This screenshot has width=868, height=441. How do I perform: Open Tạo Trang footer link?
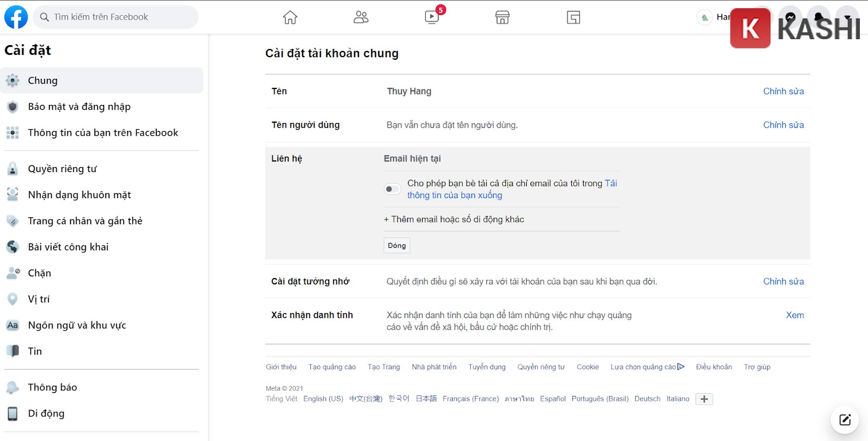[x=384, y=367]
